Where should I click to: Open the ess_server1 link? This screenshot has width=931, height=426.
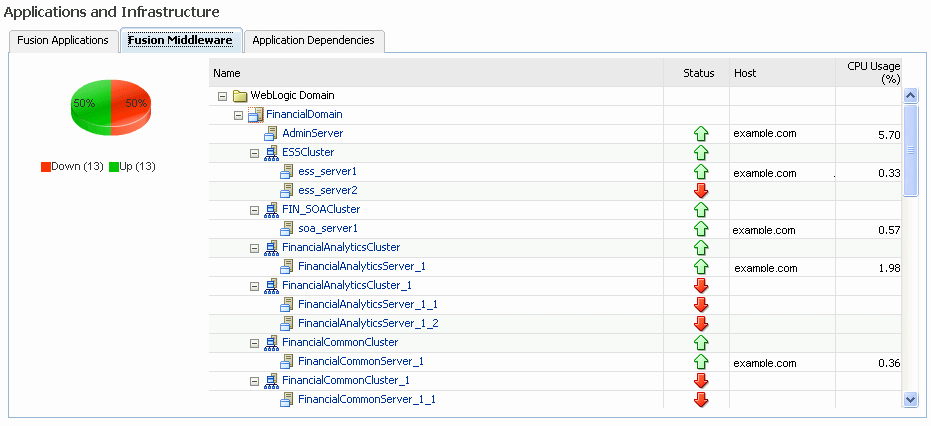click(x=327, y=172)
